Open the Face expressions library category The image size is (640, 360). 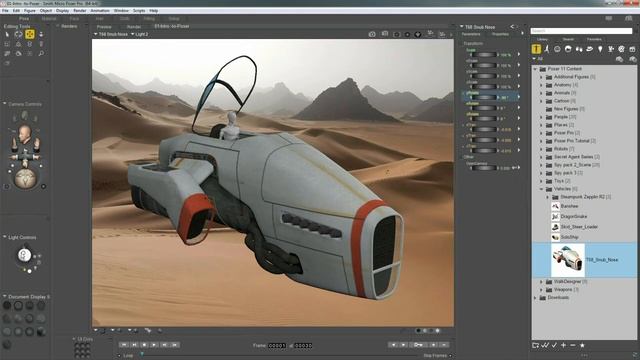[558, 49]
